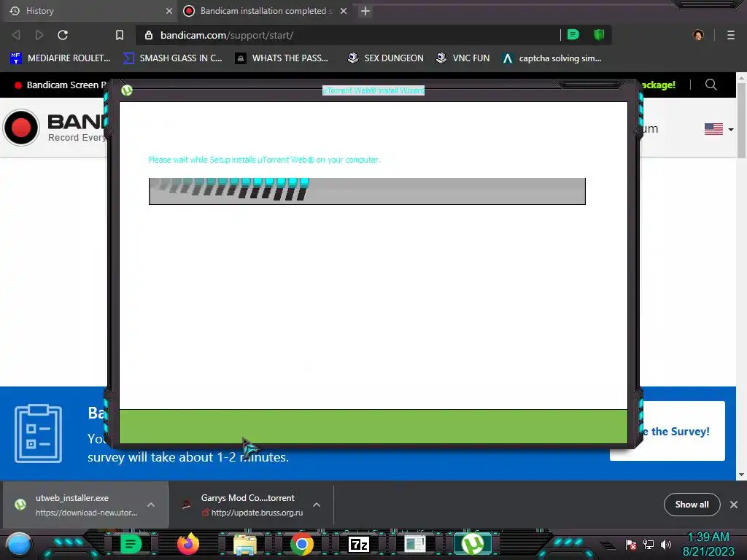Open a new browser tab

[365, 11]
